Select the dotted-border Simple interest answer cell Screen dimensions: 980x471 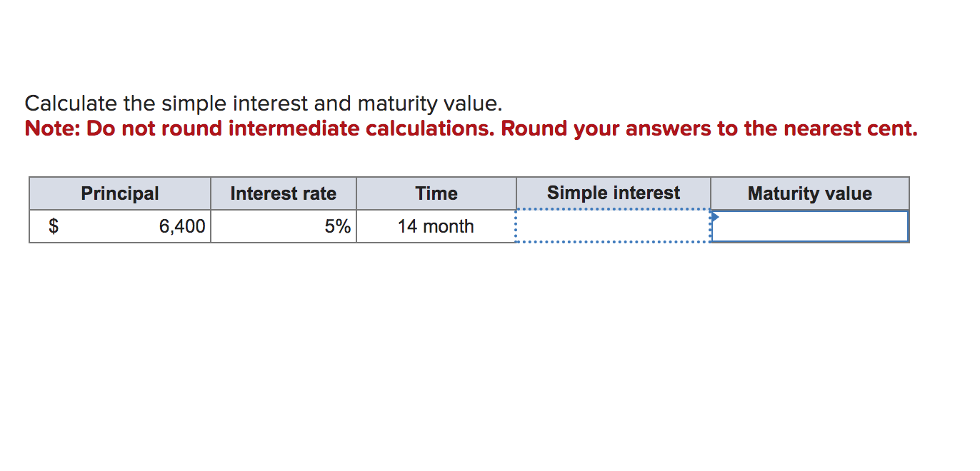[612, 226]
